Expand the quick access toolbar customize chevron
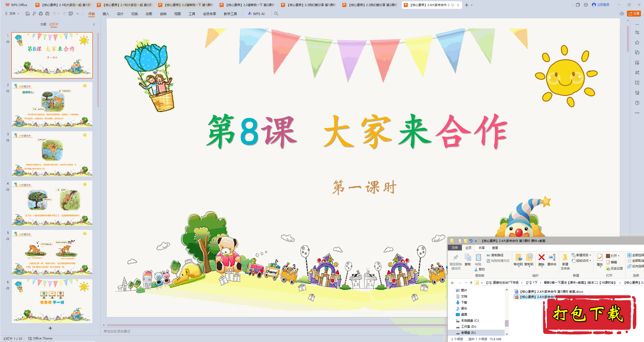The width and height of the screenshot is (644, 342). (77, 14)
